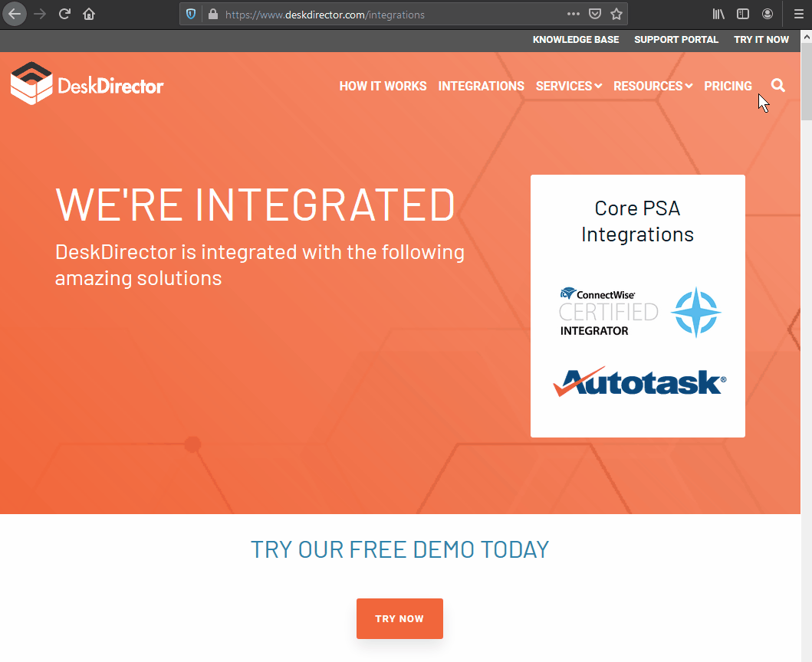812x662 pixels.
Task: Bookmark this page with the star icon
Action: coord(616,14)
